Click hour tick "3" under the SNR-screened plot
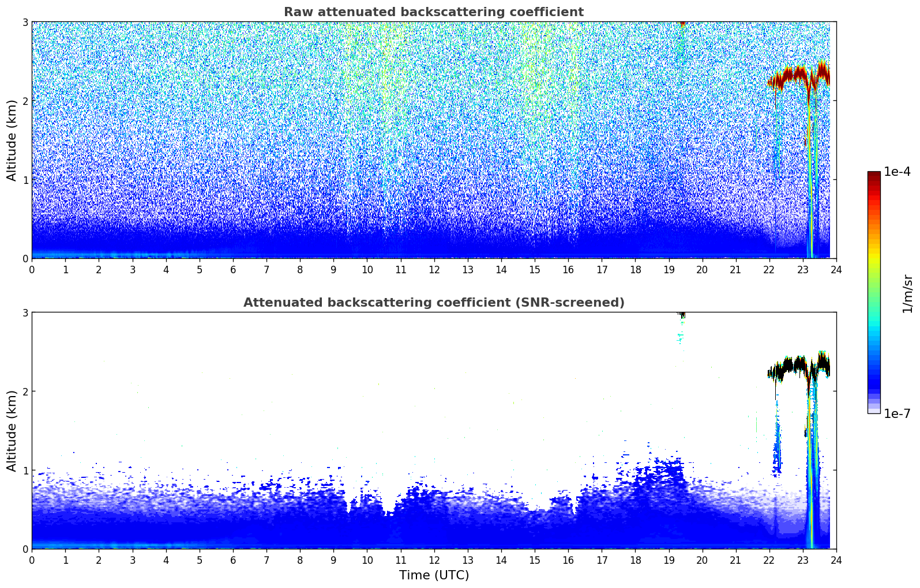This screenshot has width=920, height=588. pos(132,560)
